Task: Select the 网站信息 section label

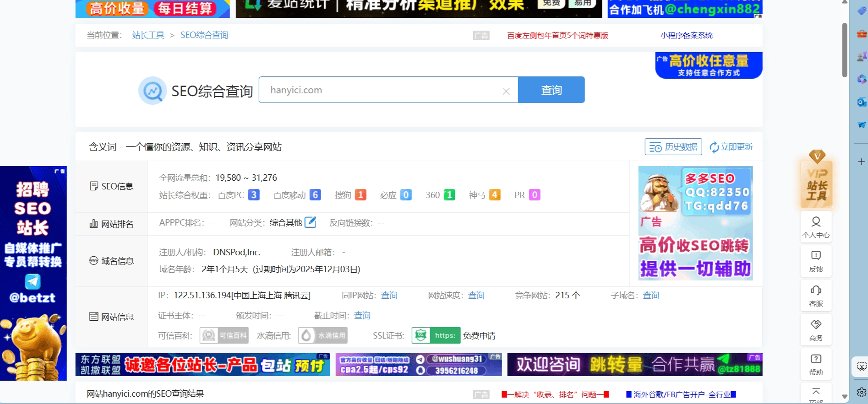Action: pyautogui.click(x=112, y=317)
